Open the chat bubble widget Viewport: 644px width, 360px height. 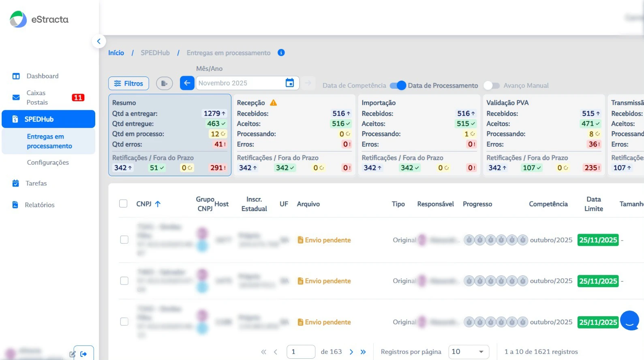[629, 320]
